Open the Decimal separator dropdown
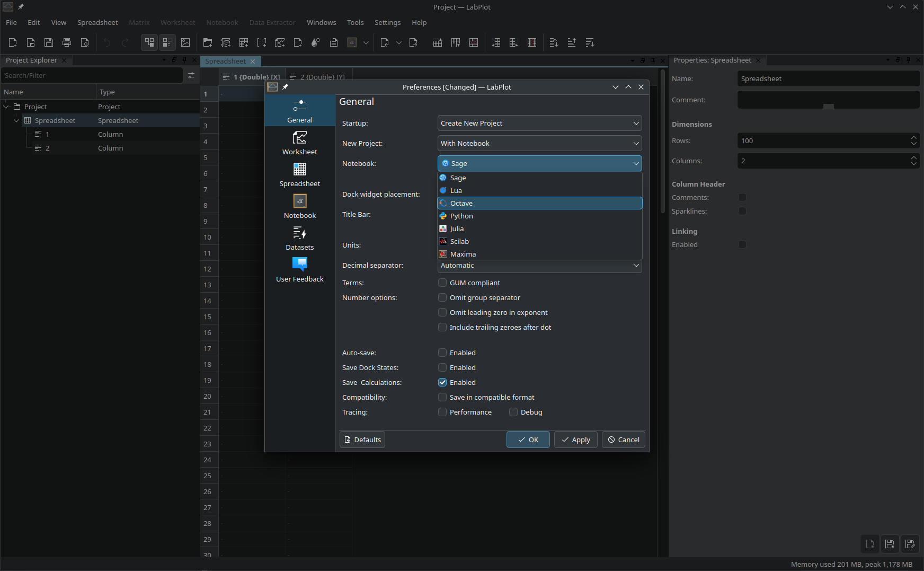Screen dimensions: 924x571 [539, 266]
